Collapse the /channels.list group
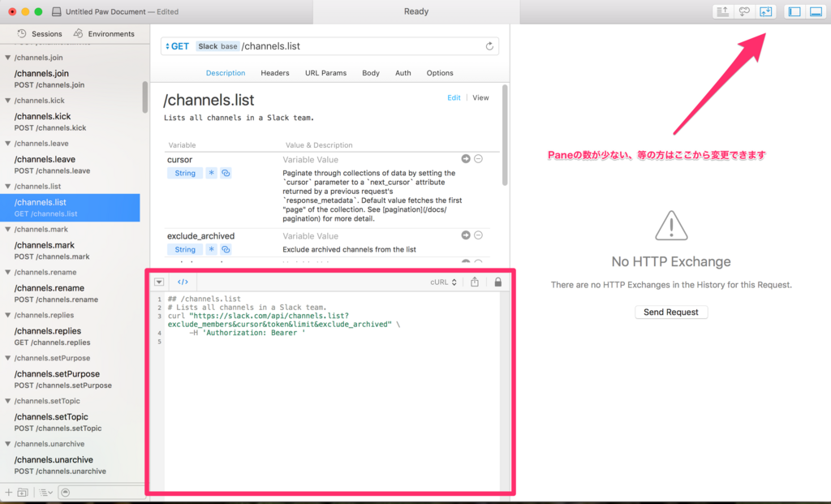The height and width of the screenshot is (504, 831). (x=7, y=186)
